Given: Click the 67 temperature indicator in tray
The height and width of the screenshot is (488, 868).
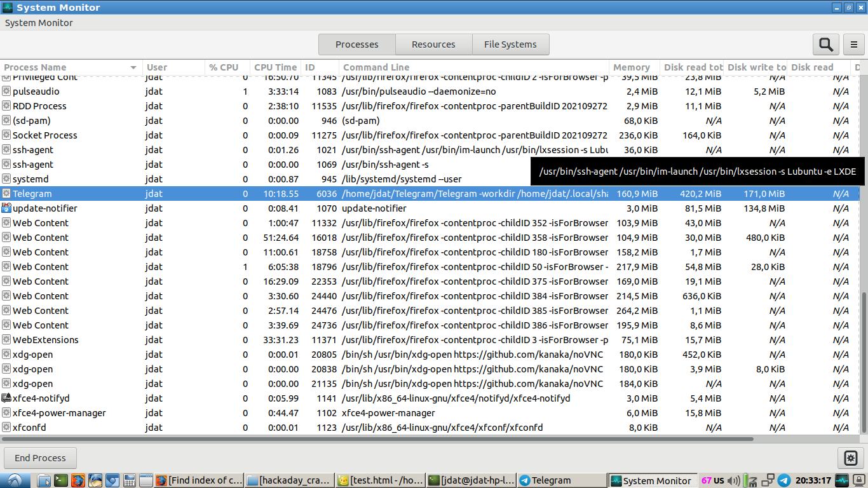Looking at the screenshot, I should tap(707, 480).
